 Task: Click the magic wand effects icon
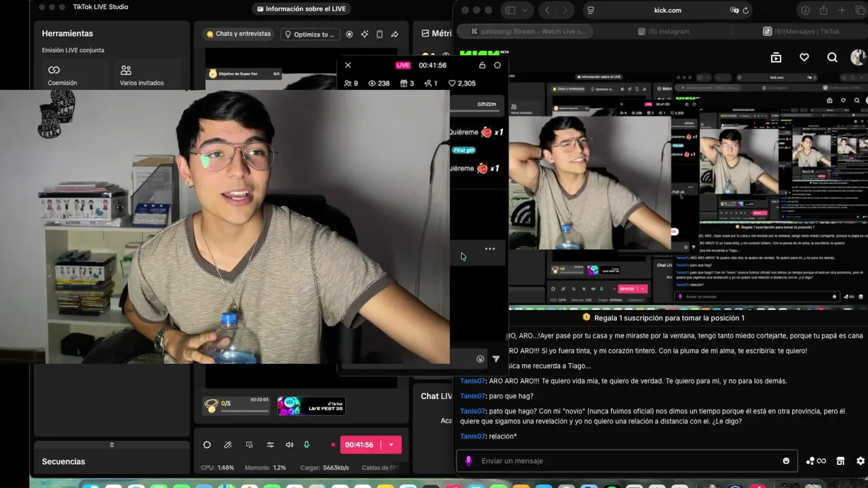click(x=228, y=445)
